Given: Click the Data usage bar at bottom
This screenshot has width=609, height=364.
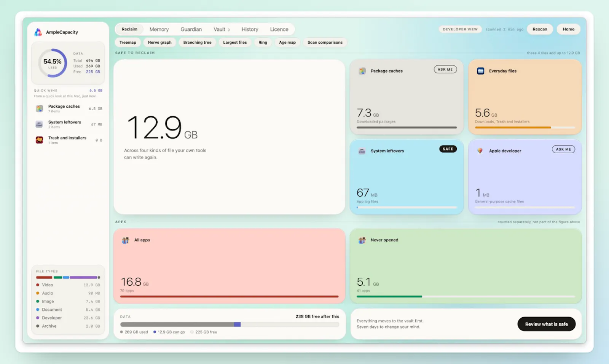Looking at the screenshot, I should 230,324.
